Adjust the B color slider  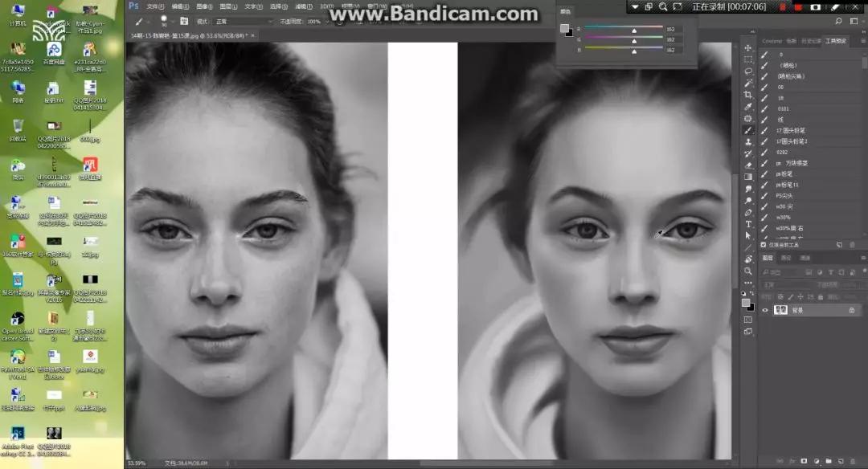634,51
